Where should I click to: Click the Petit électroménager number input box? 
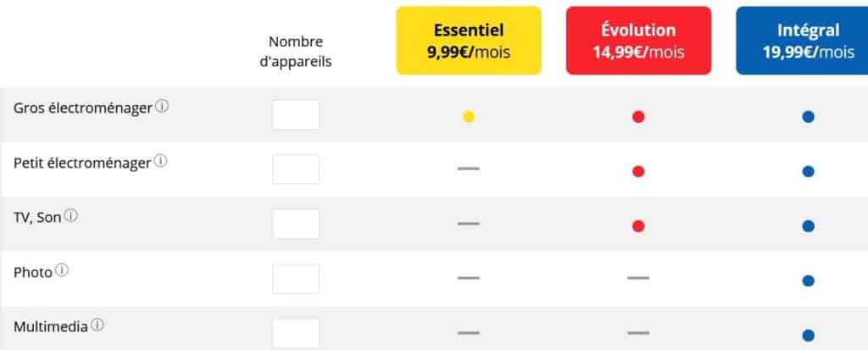point(296,169)
